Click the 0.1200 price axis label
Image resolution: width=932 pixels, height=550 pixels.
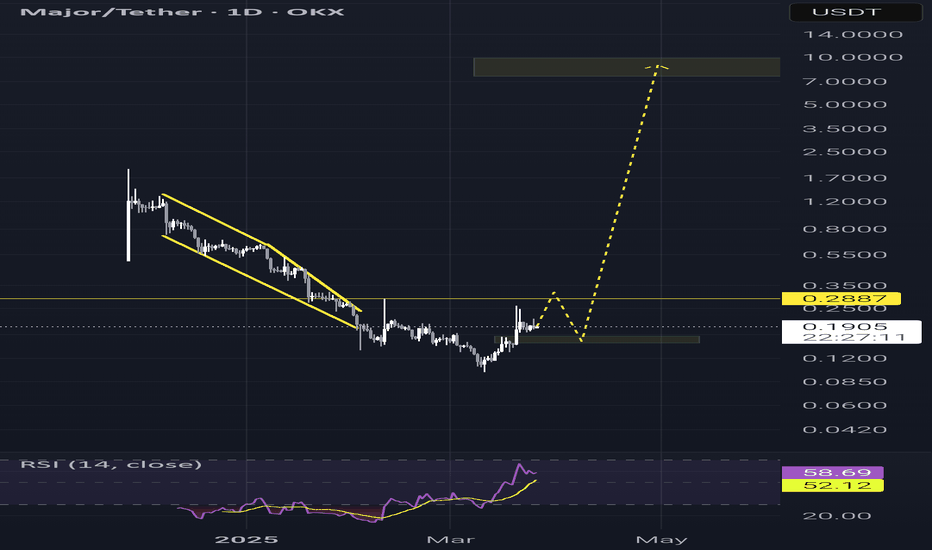(845, 359)
